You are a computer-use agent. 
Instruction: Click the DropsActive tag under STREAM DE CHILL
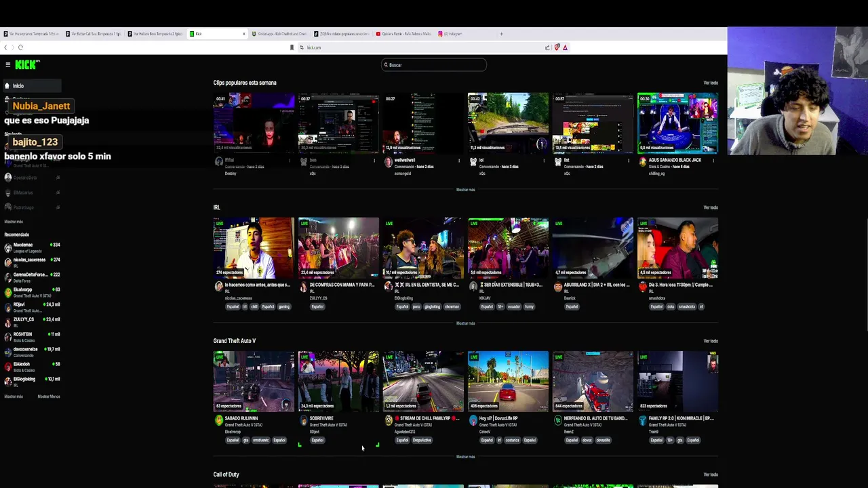[422, 441]
